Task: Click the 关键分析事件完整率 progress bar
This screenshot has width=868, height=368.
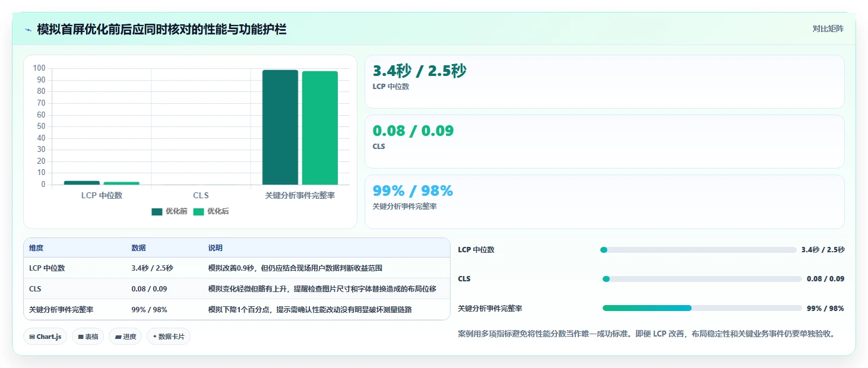Action: tap(702, 308)
